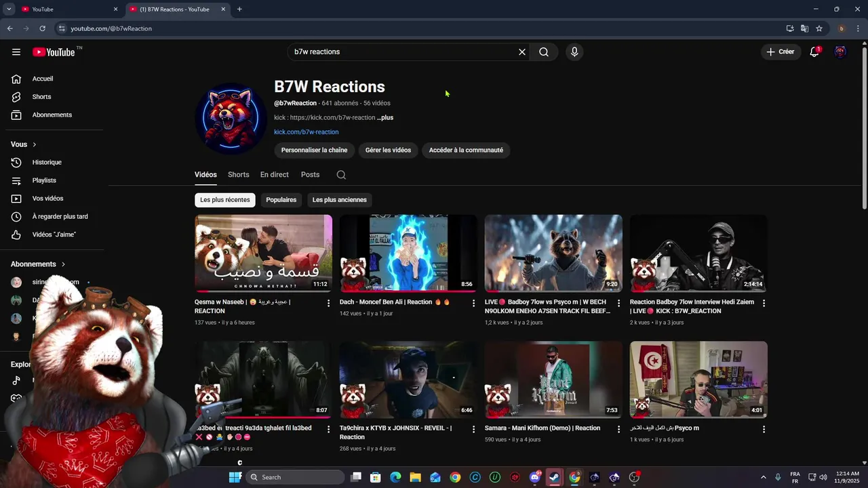Open Chrome tab search dropdown arrow

pos(9,9)
